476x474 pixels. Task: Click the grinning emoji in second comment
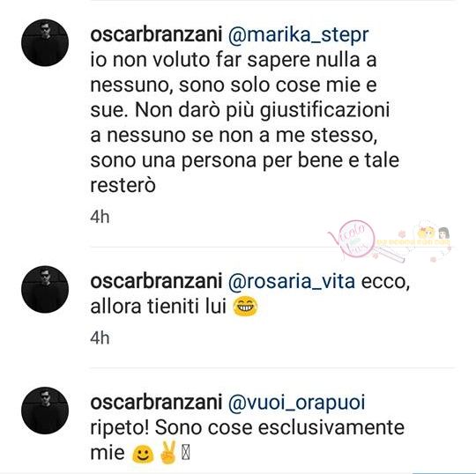click(x=245, y=307)
